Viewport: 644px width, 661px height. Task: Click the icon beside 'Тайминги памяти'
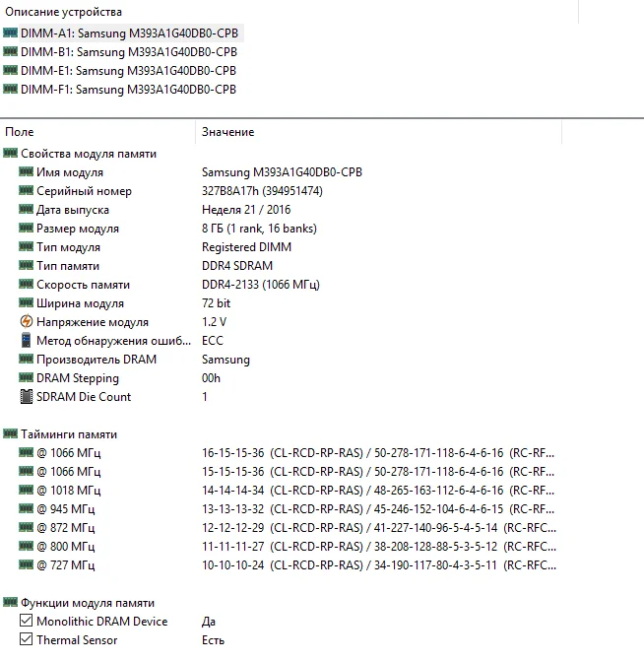click(x=10, y=433)
